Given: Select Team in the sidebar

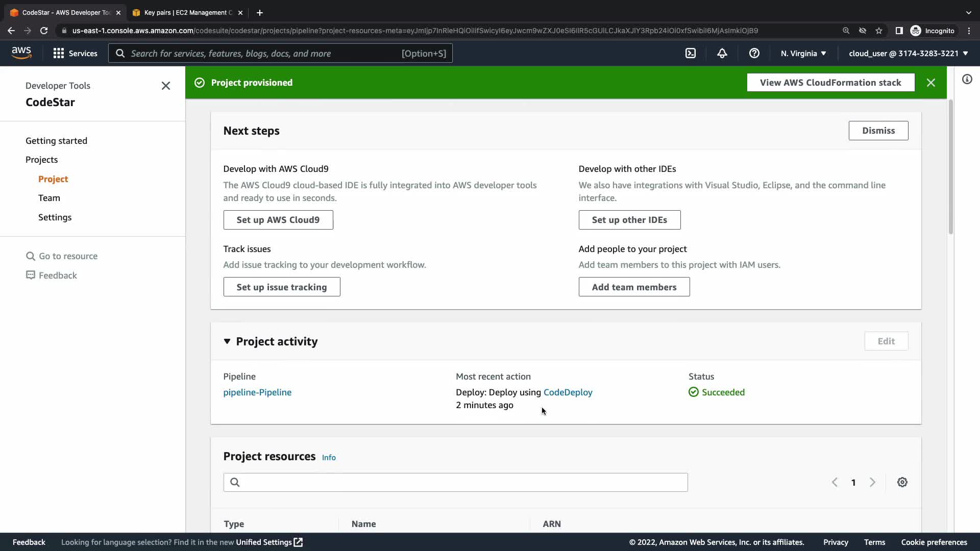Looking at the screenshot, I should (49, 198).
